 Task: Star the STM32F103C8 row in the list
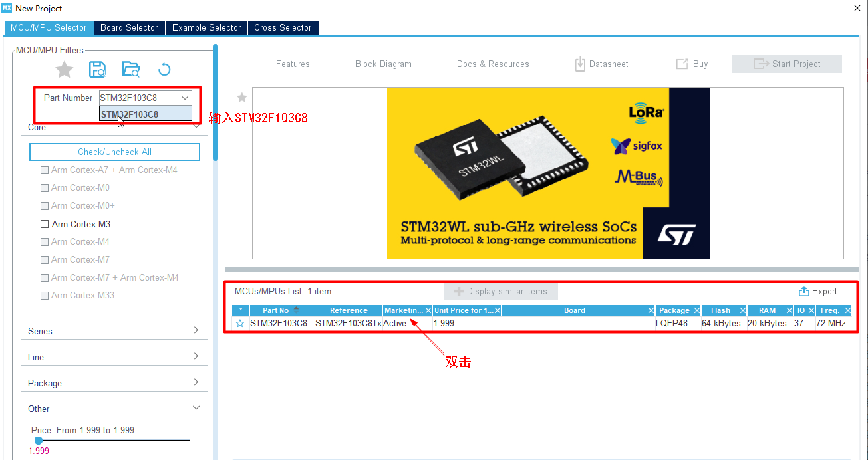coord(240,324)
